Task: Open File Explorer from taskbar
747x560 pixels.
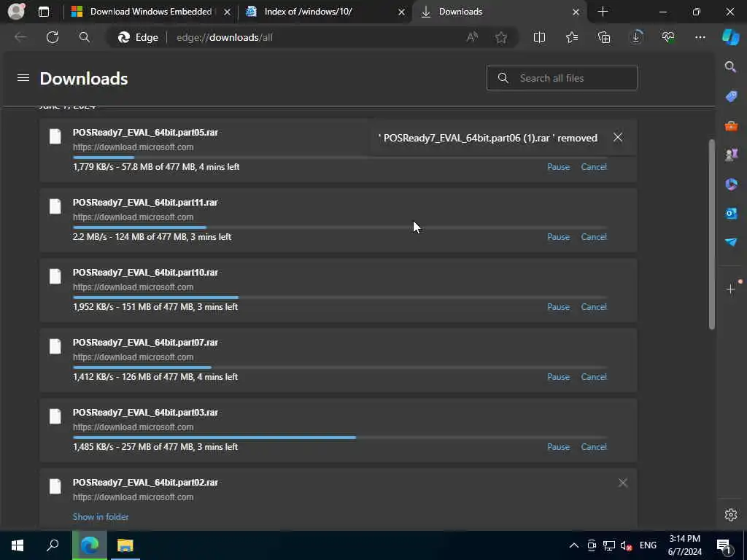Action: (x=125, y=545)
